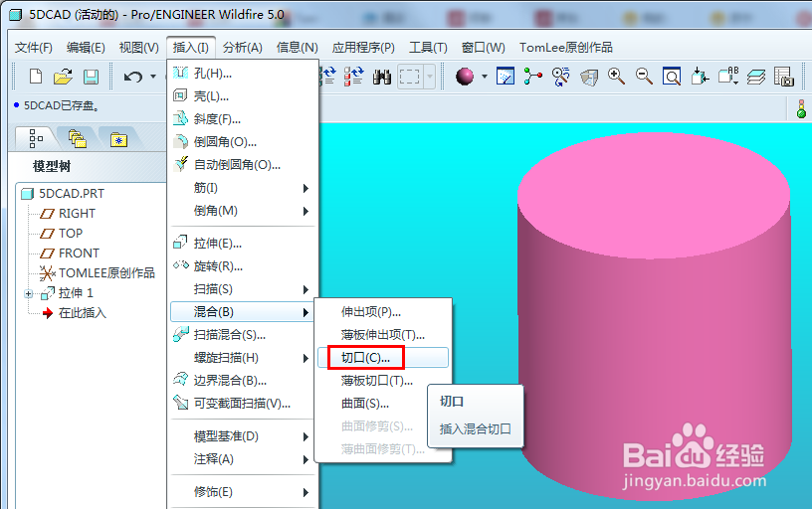Click the Zoom out magnifier icon
The width and height of the screenshot is (812, 509).
pos(644,77)
